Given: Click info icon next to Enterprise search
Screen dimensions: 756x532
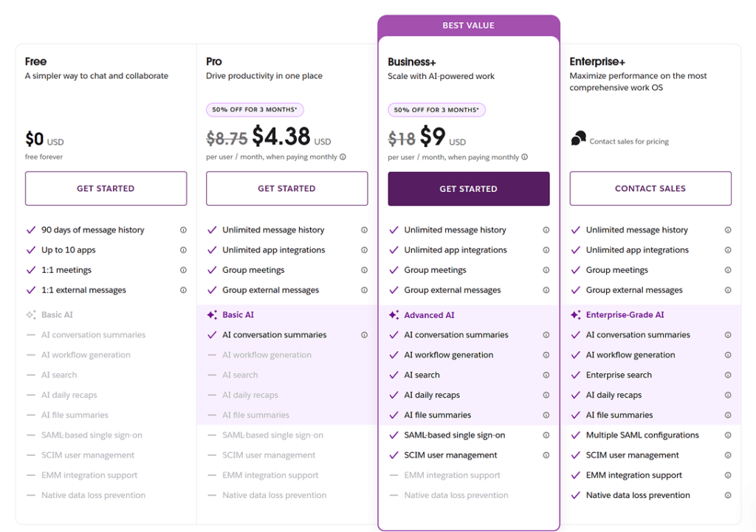Looking at the screenshot, I should 728,375.
